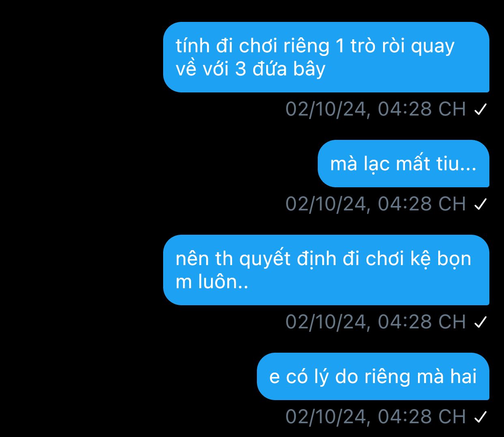Click the checkmark beneath 'nên th quyết định' message
The image size is (504, 437).
point(480,322)
